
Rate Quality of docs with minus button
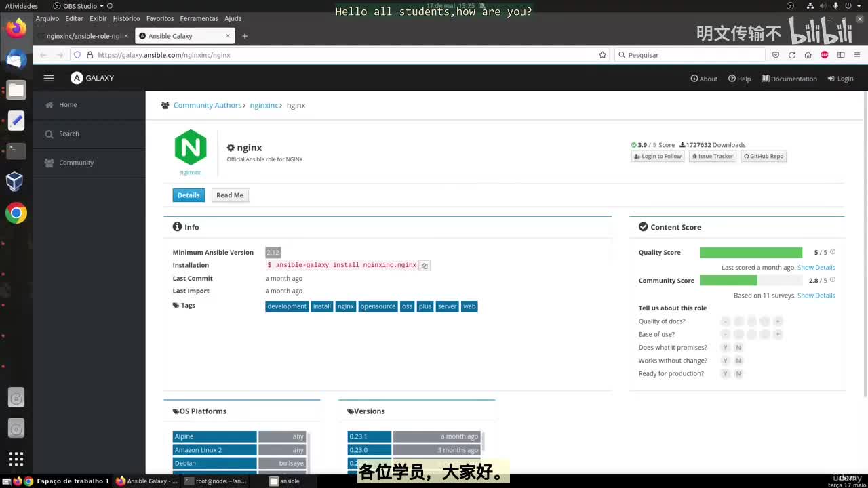click(726, 321)
